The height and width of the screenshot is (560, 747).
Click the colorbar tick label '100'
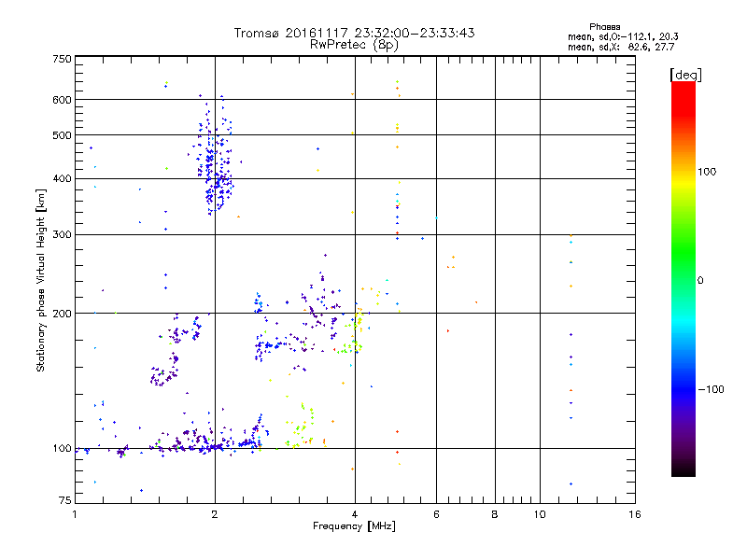[x=707, y=172]
